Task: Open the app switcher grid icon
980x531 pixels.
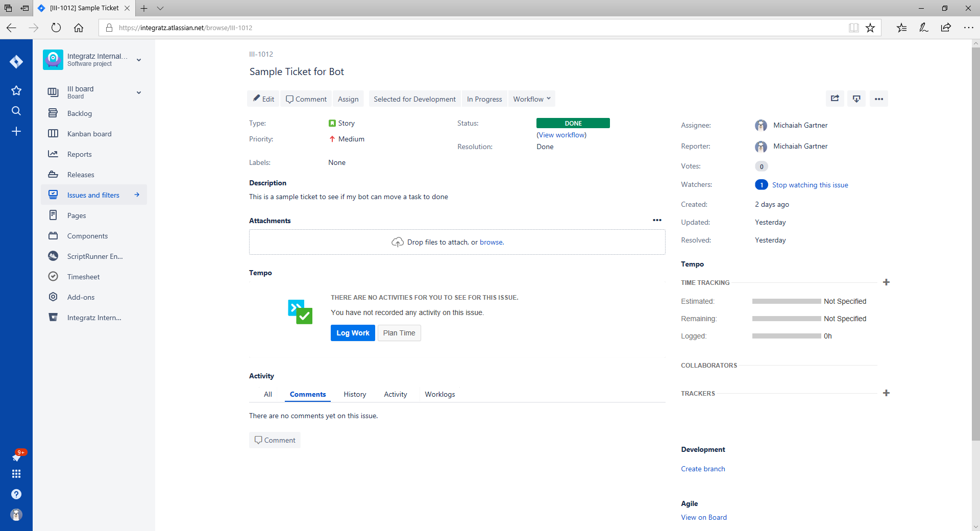Action: (16, 474)
